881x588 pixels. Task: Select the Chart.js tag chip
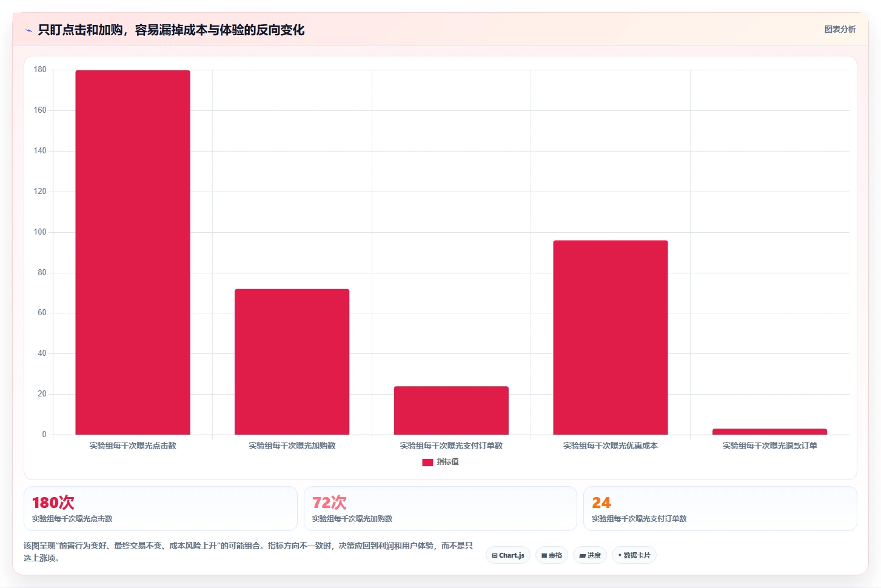click(x=508, y=555)
